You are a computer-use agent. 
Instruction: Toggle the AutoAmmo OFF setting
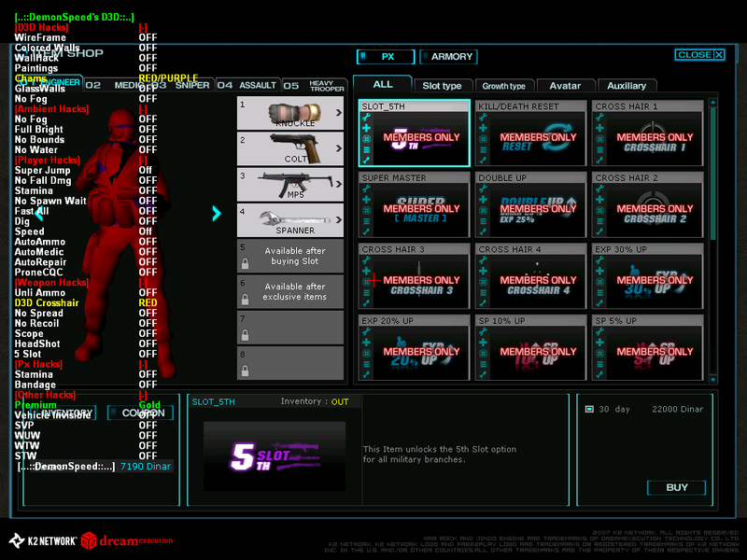tap(148, 242)
